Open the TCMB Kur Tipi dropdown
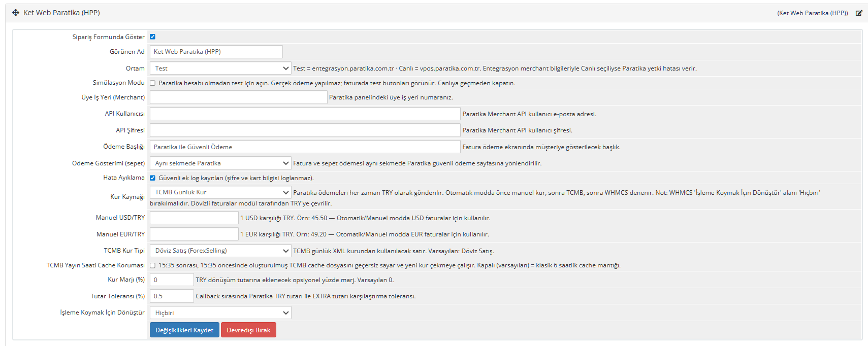Screen dimensions: 868x346 pyautogui.click(x=220, y=251)
